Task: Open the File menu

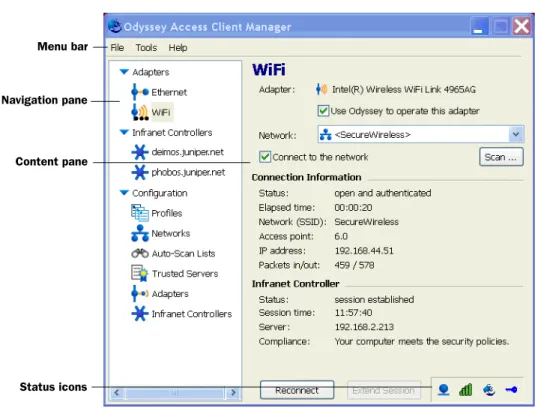Action: coord(117,48)
